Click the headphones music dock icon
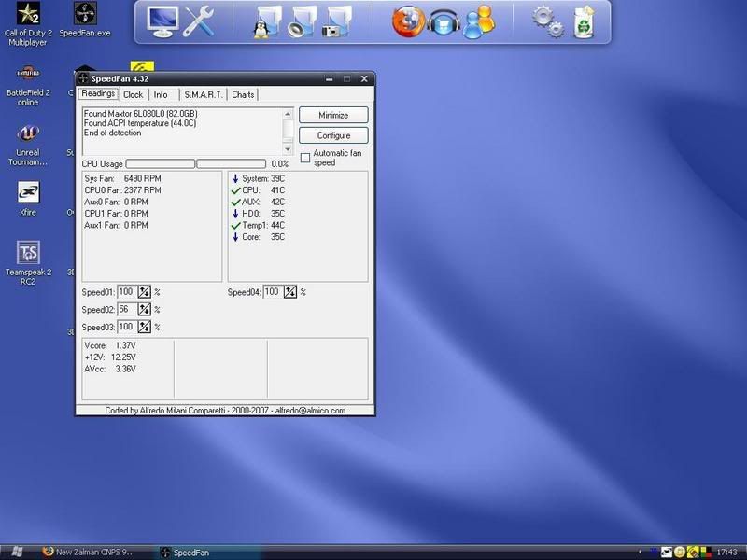 pos(443,21)
